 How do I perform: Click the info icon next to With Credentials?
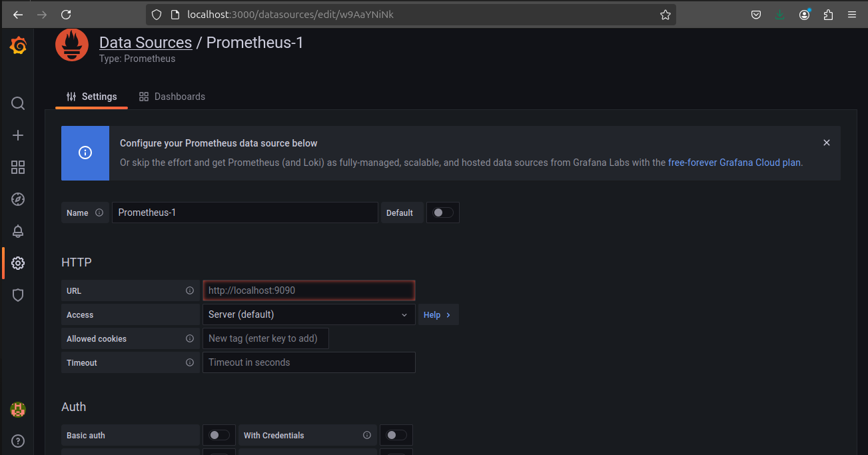coord(367,436)
